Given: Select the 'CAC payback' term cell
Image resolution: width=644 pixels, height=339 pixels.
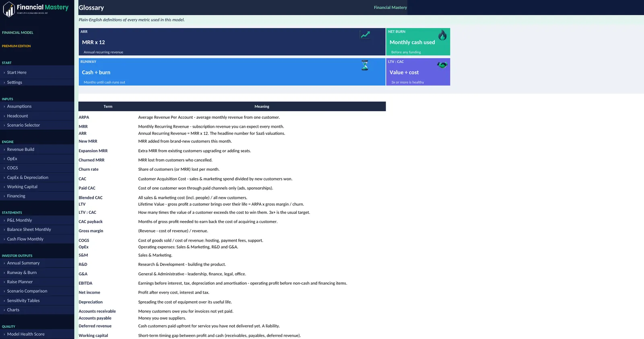Looking at the screenshot, I should (91, 222).
